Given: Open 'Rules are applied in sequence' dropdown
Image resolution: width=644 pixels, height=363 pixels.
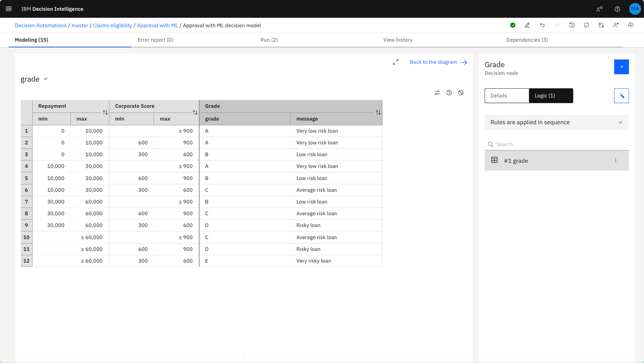Looking at the screenshot, I should click(556, 122).
